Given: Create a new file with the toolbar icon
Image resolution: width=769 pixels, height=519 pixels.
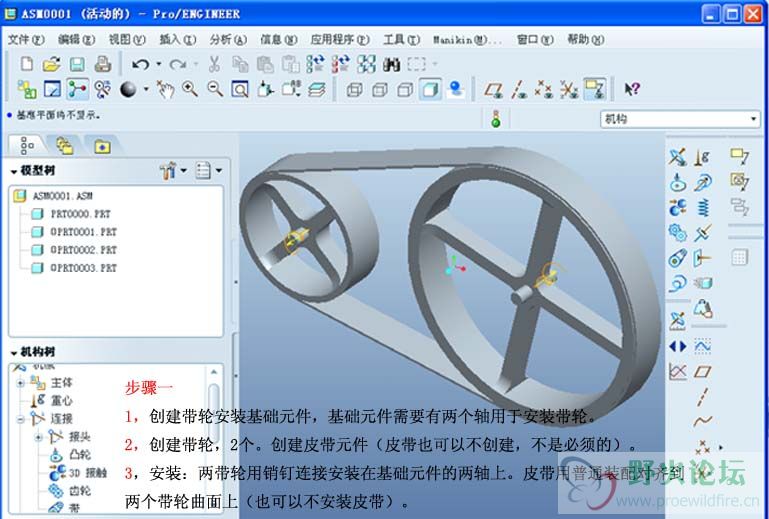Looking at the screenshot, I should (x=26, y=64).
